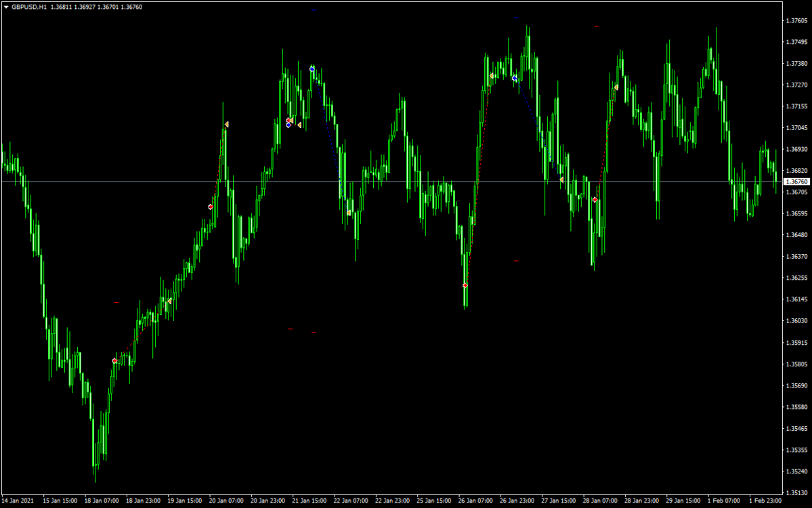Click the 1.36255 price axis label
Viewport: 812px width, 508px height.
click(x=796, y=278)
